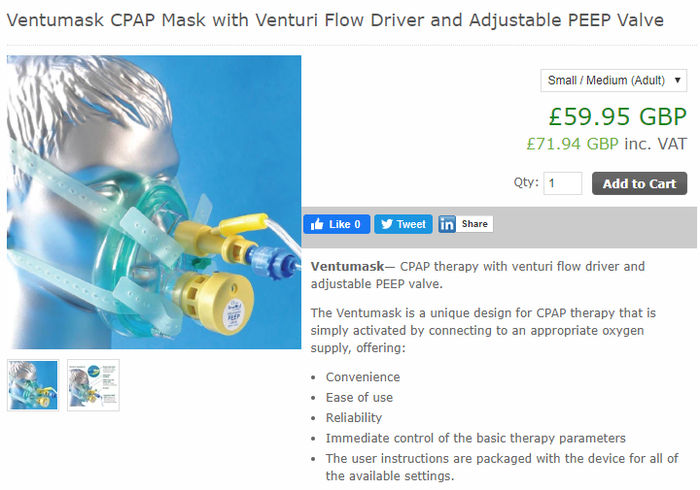Open the Small / Medium (Adult) size dropdown
Screen dimensions: 700x490
point(614,80)
